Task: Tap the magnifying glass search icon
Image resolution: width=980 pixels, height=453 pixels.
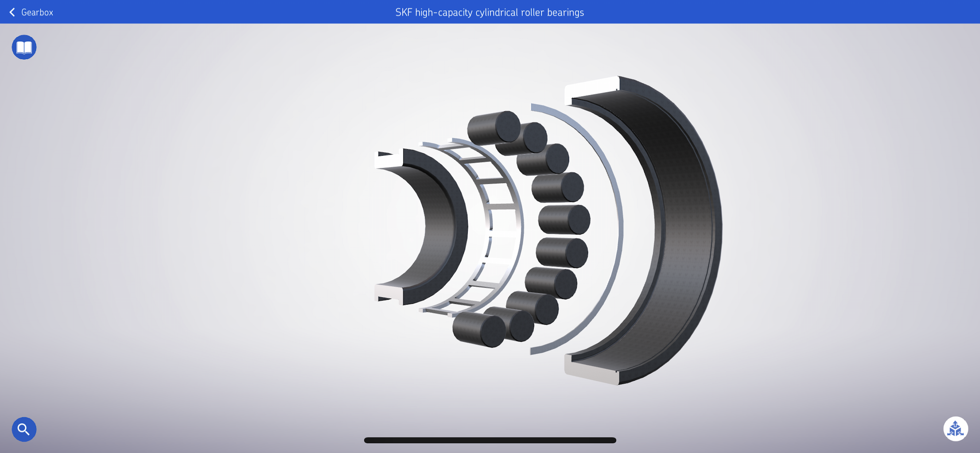Action: (24, 429)
